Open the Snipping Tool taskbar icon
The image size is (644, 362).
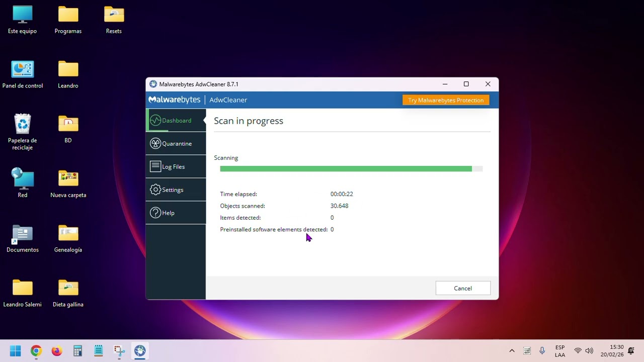(x=119, y=351)
